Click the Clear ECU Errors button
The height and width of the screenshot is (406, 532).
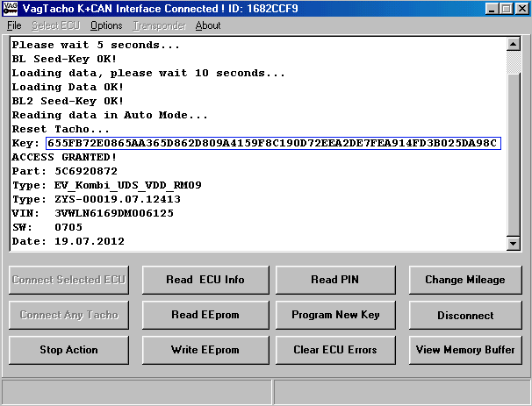pos(335,350)
